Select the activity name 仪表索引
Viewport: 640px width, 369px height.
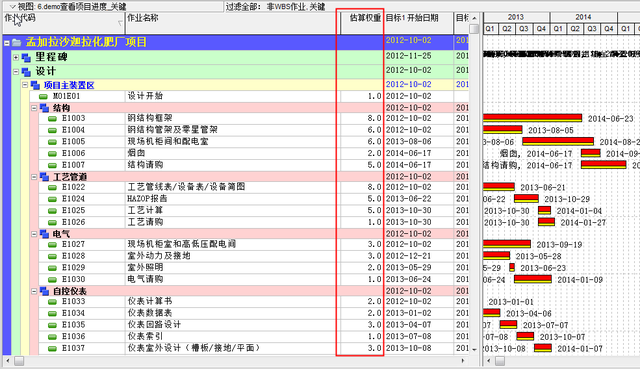click(145, 337)
